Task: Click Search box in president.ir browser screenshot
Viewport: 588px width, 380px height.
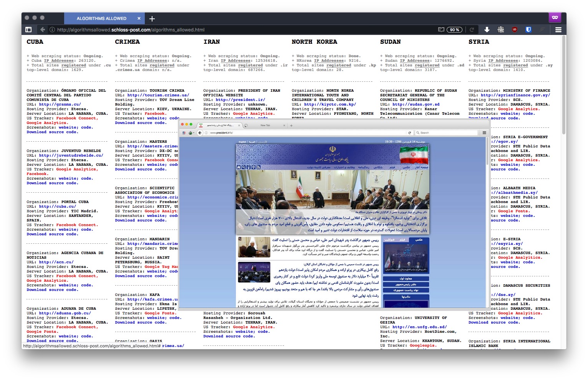Action: (446, 133)
